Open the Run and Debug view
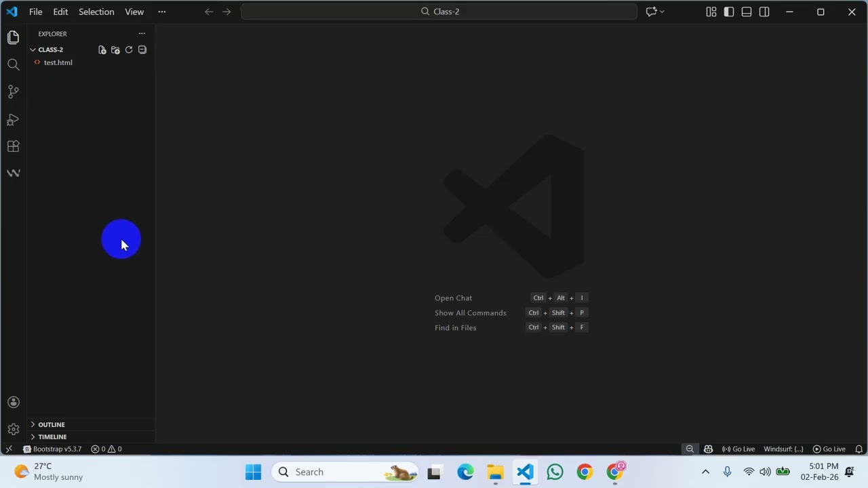Image resolution: width=868 pixels, height=488 pixels. (x=13, y=120)
